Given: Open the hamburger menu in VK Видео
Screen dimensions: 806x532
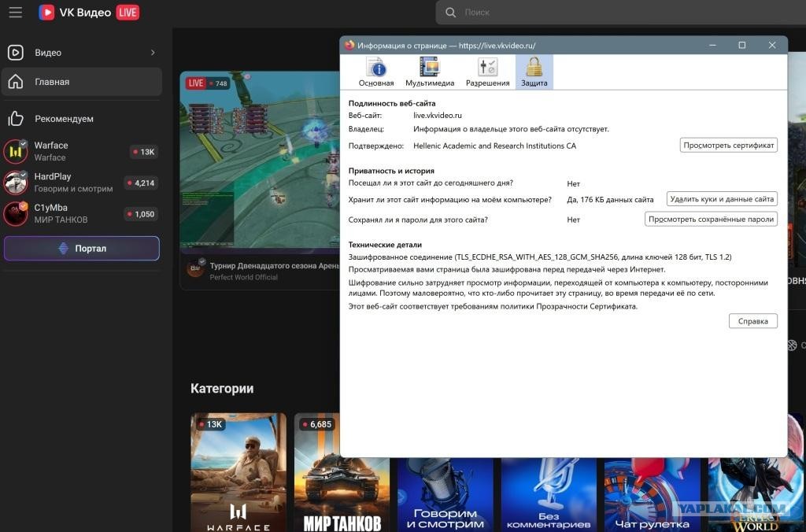Looking at the screenshot, I should pyautogui.click(x=16, y=12).
